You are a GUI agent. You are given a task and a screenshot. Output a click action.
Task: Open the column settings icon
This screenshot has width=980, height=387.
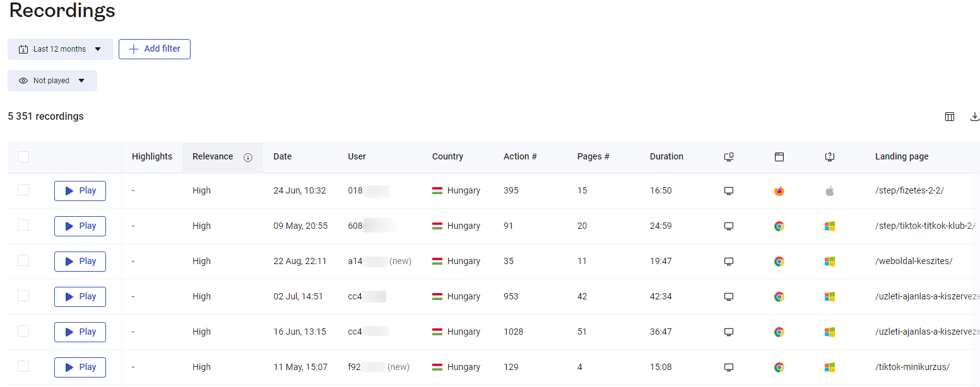[x=949, y=117]
